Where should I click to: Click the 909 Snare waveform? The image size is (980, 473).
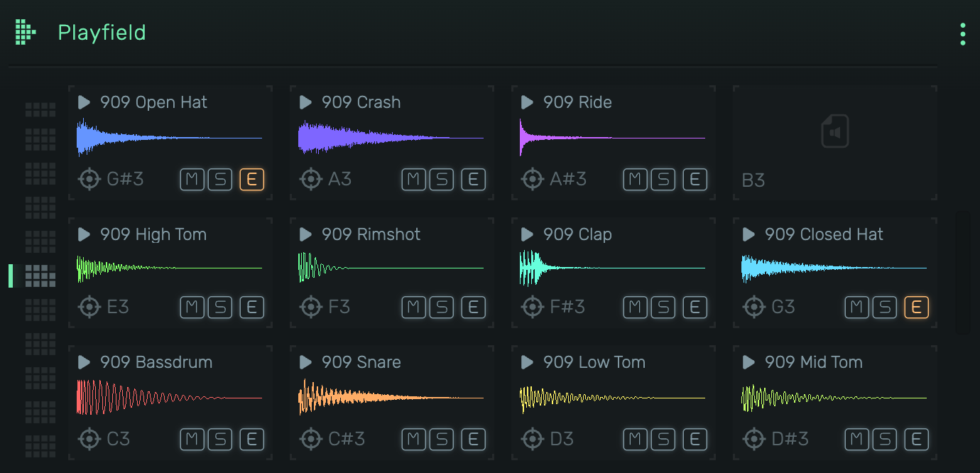pos(391,398)
